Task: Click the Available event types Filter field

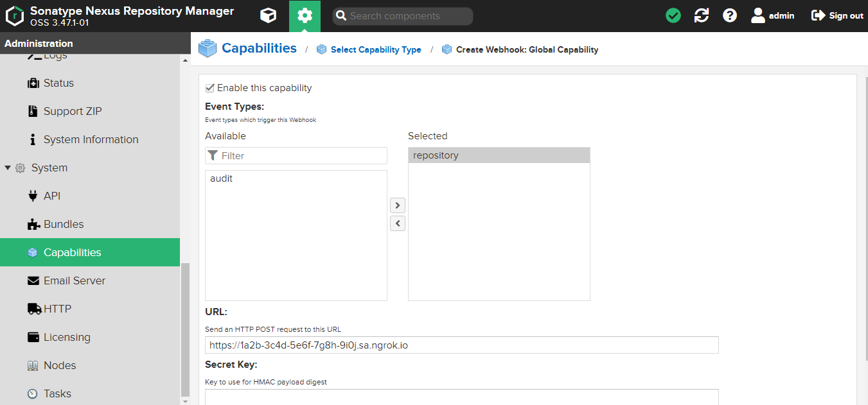Action: tap(302, 155)
